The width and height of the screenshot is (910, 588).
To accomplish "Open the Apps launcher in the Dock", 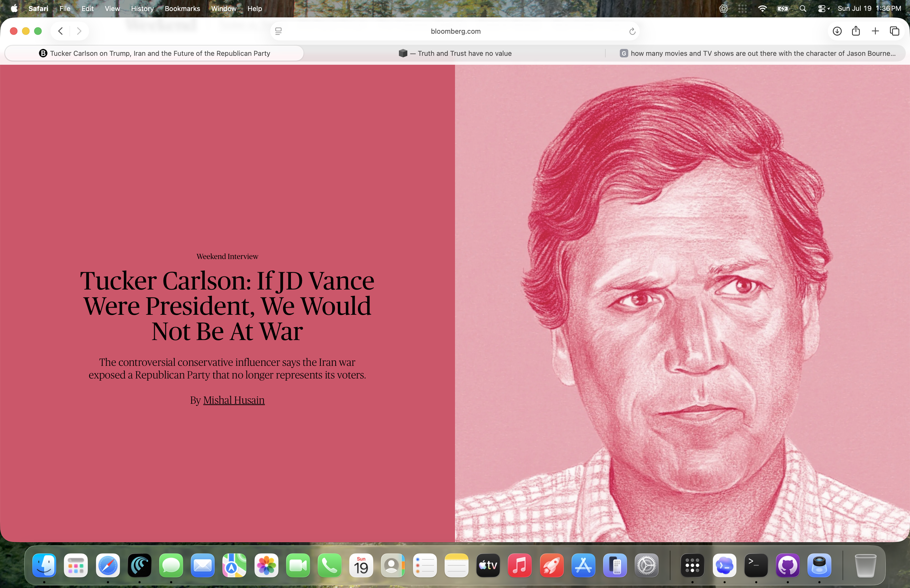I will coord(76,565).
